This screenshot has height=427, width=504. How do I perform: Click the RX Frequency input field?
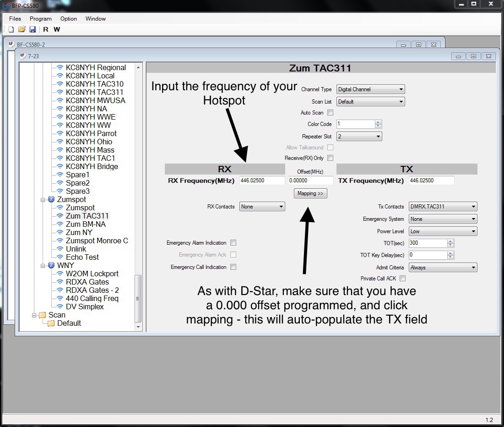[262, 181]
